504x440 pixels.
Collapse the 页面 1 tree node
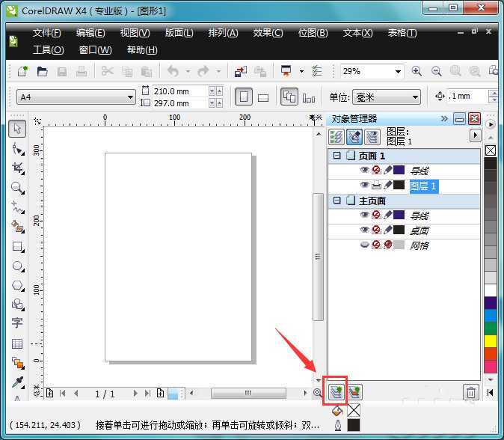click(x=336, y=156)
